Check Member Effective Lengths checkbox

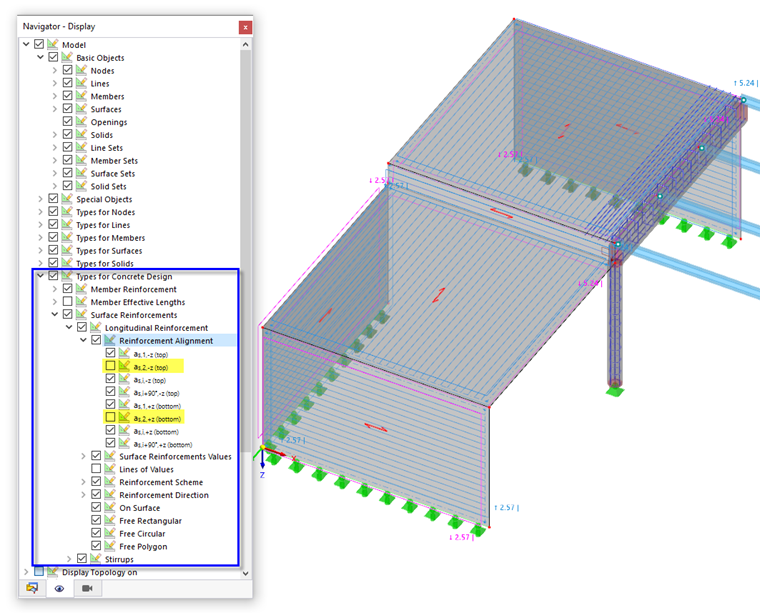click(67, 301)
